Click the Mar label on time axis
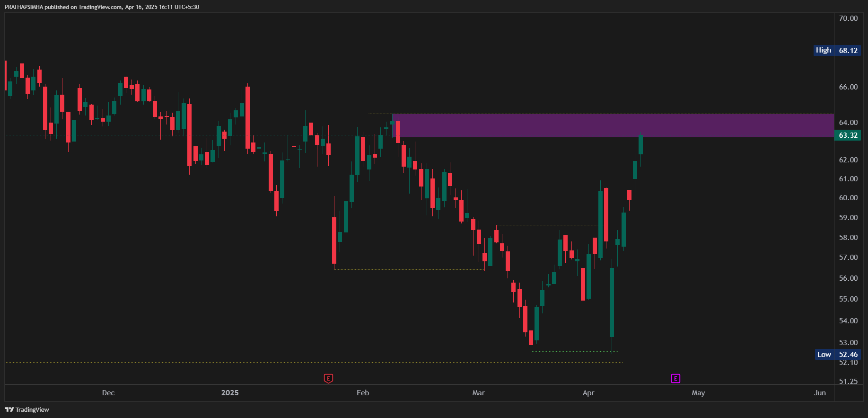 [x=479, y=393]
